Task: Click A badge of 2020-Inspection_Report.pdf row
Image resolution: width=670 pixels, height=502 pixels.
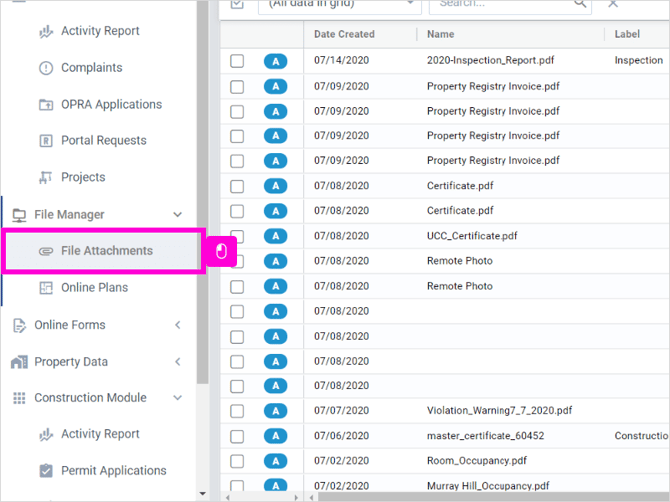Action: click(x=276, y=62)
